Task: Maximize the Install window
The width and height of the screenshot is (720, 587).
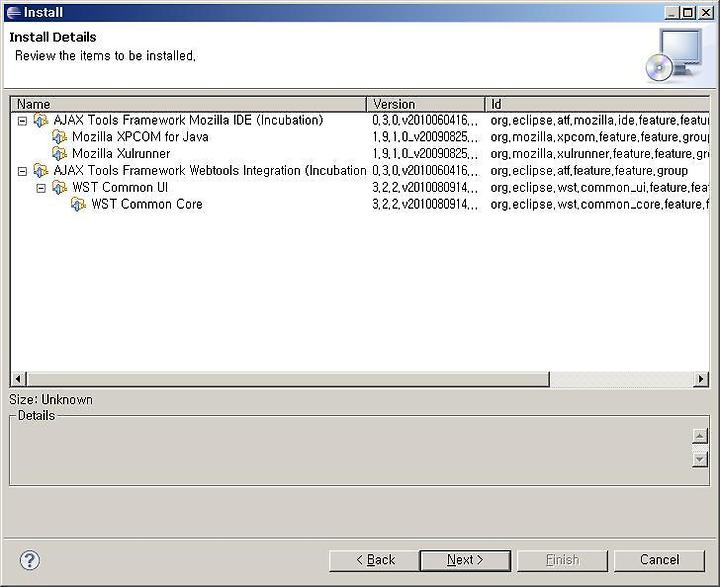Action: point(688,12)
